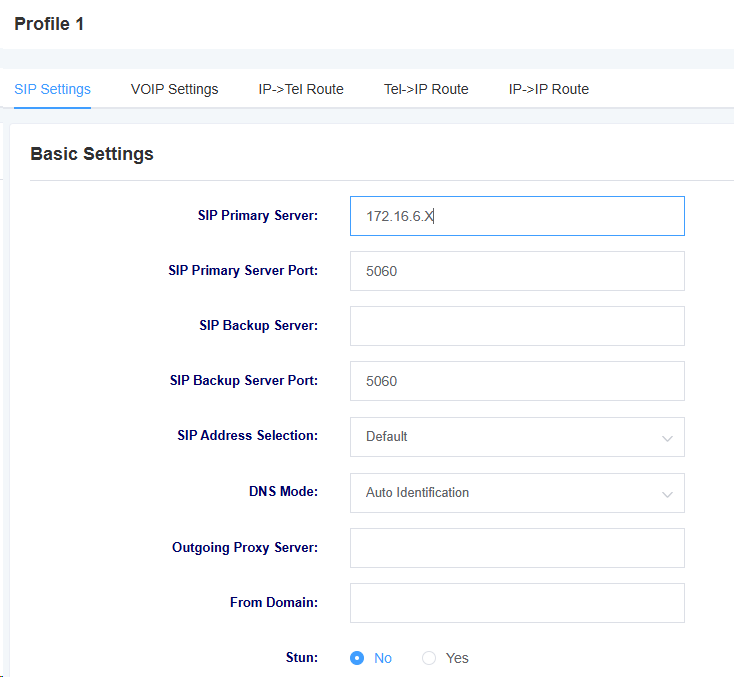Click the Profile 1 heading text
Image resolution: width=734 pixels, height=677 pixels.
click(49, 24)
